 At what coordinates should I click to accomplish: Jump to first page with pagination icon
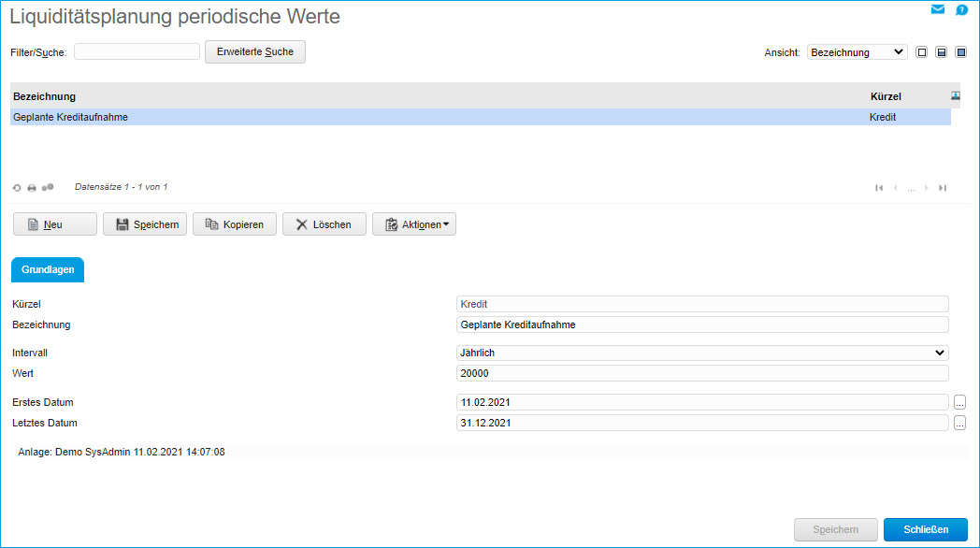tap(879, 187)
